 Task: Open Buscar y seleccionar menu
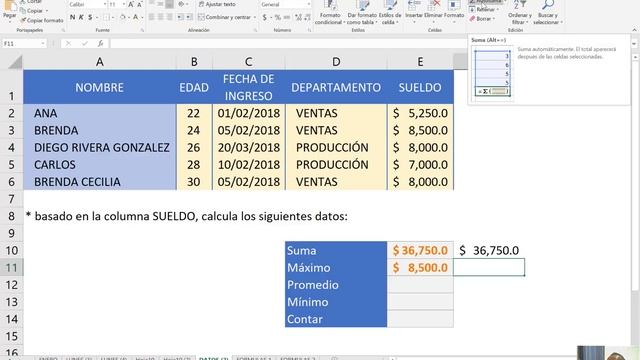548,13
